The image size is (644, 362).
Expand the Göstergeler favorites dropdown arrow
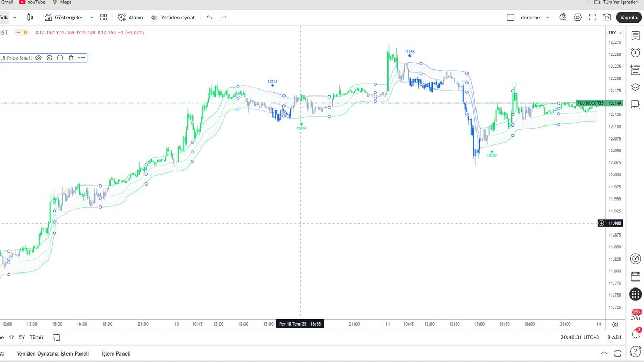(91, 17)
